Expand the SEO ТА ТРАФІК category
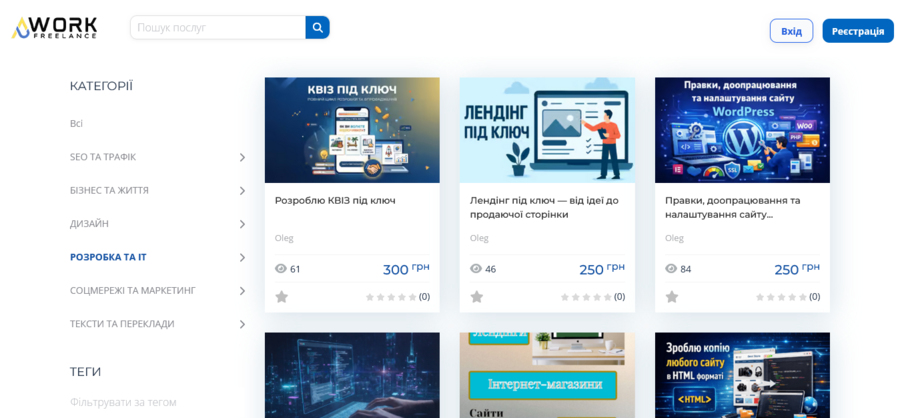900x418 pixels. click(x=242, y=157)
